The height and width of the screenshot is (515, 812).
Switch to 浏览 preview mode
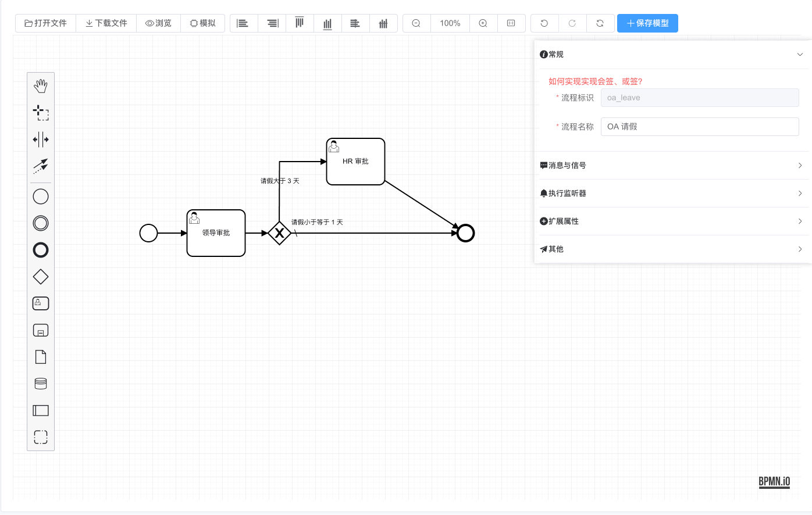[158, 23]
